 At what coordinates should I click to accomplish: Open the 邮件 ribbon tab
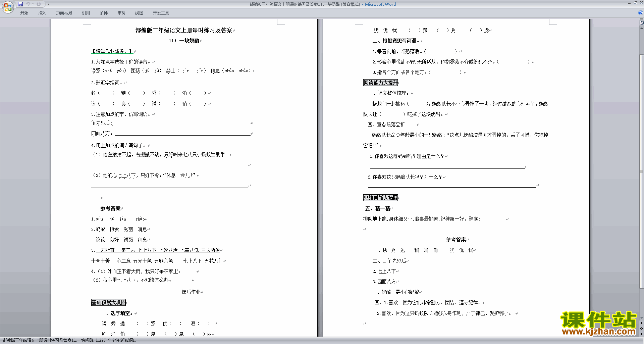tap(104, 13)
